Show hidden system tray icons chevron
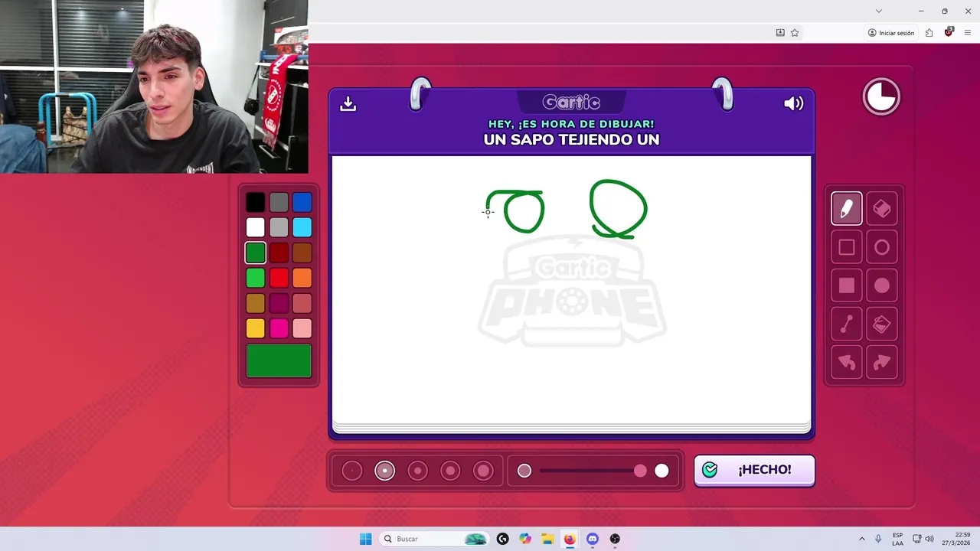This screenshot has width=980, height=551. tap(861, 539)
